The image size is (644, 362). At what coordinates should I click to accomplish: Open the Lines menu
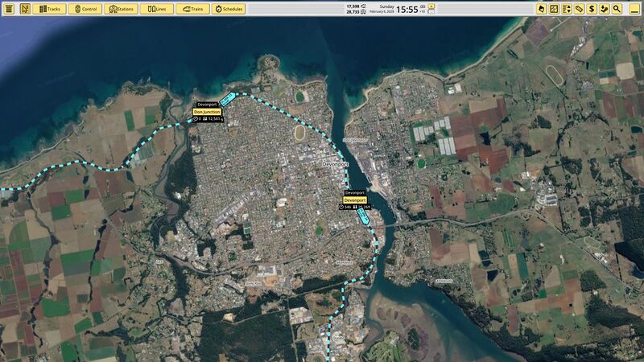click(157, 9)
